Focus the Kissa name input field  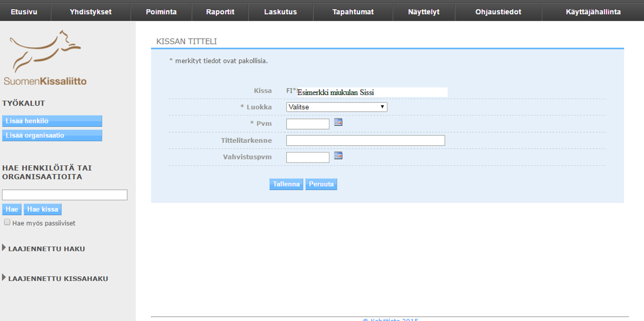pyautogui.click(x=372, y=92)
